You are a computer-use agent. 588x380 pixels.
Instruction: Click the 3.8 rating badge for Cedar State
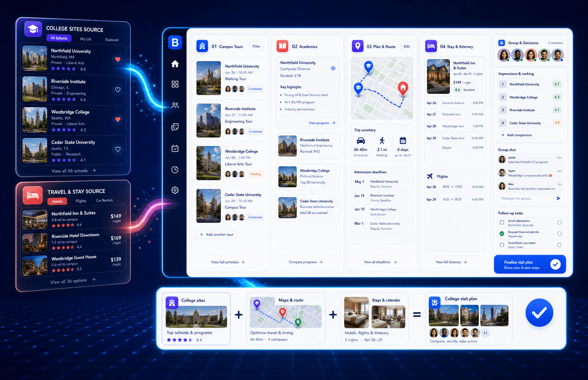(x=557, y=123)
